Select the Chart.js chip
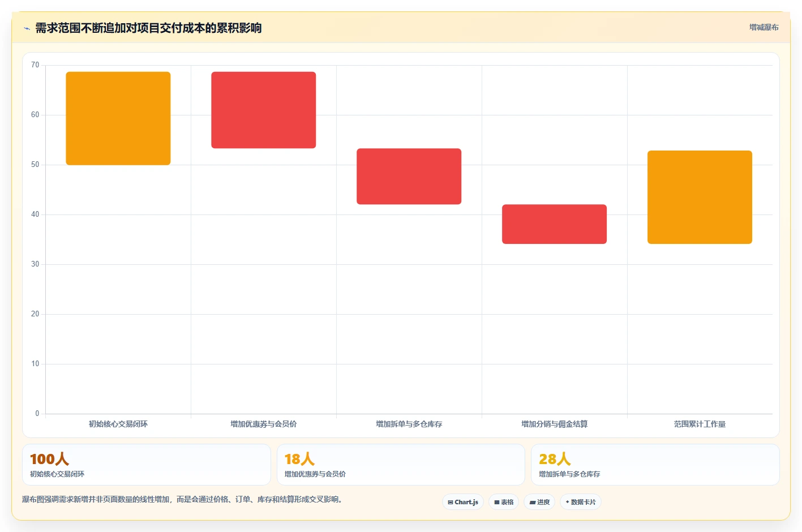802x532 pixels. click(462, 502)
